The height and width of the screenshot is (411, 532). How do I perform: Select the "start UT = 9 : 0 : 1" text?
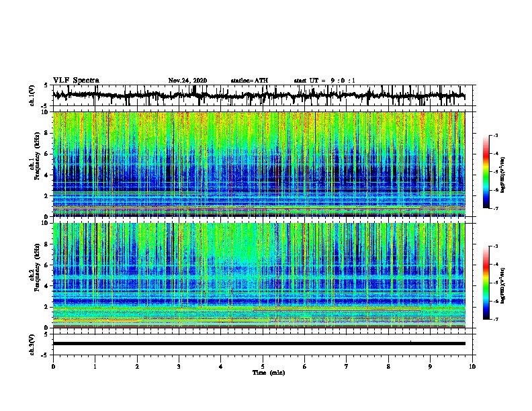pyautogui.click(x=324, y=81)
